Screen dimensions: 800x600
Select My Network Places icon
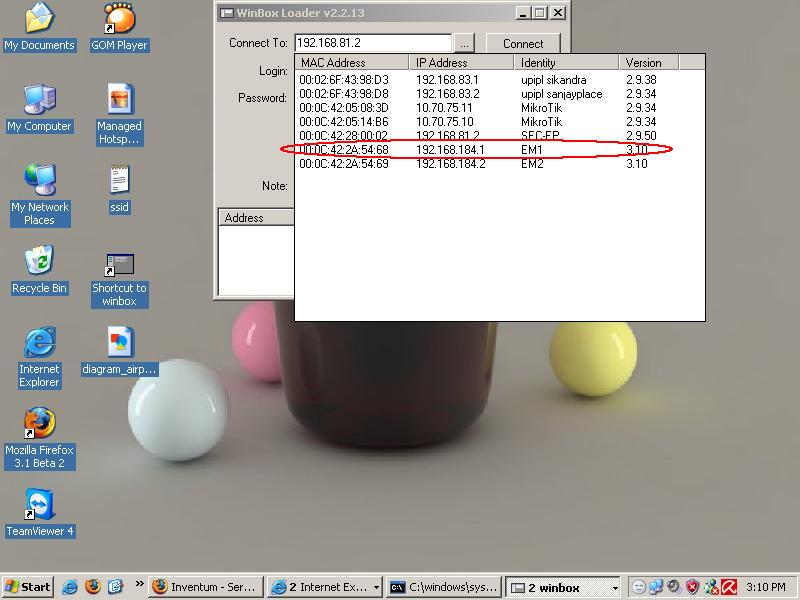[x=39, y=195]
